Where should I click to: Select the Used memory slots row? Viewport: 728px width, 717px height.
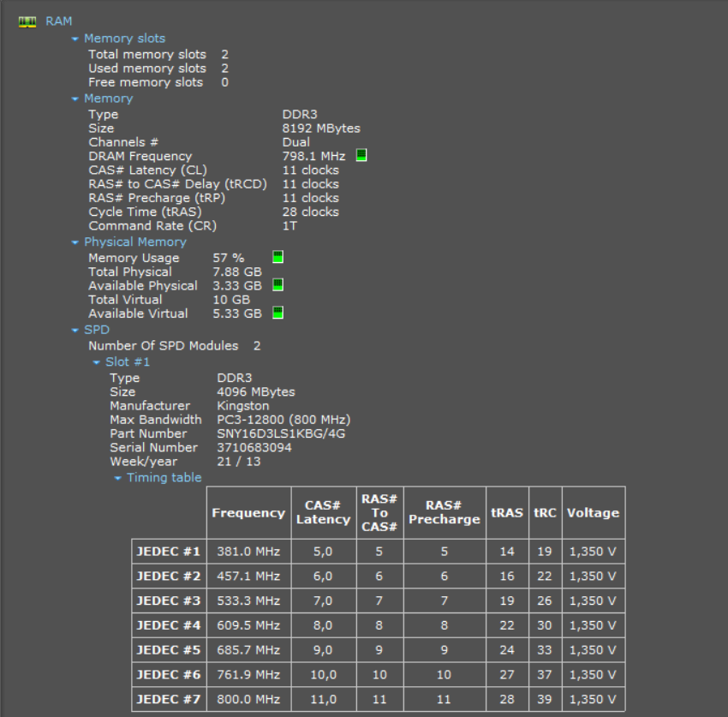pos(158,69)
